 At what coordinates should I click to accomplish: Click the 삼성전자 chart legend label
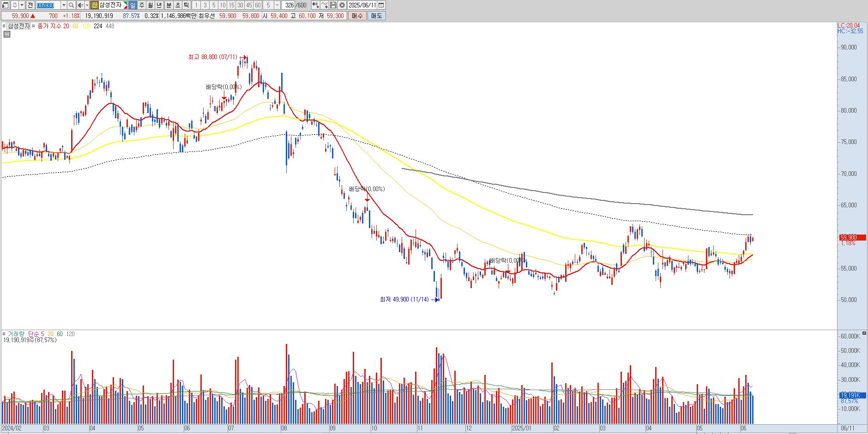click(19, 26)
